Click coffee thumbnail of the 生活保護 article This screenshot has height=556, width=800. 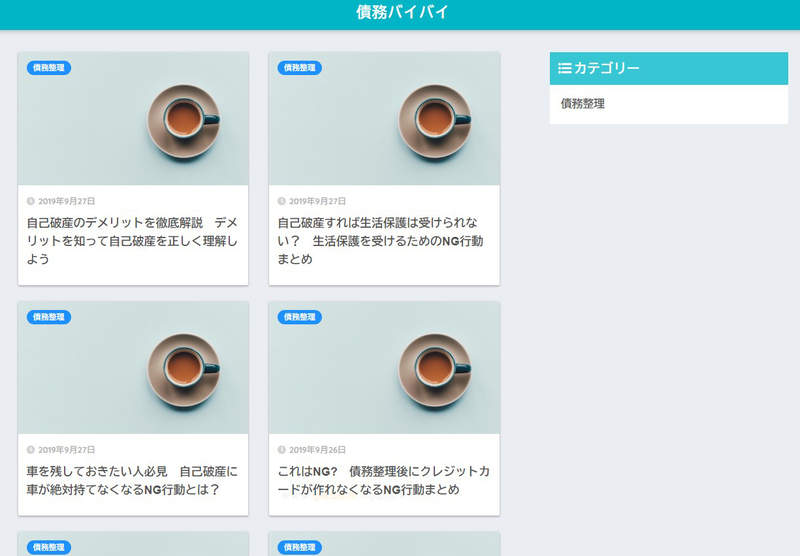click(x=384, y=119)
